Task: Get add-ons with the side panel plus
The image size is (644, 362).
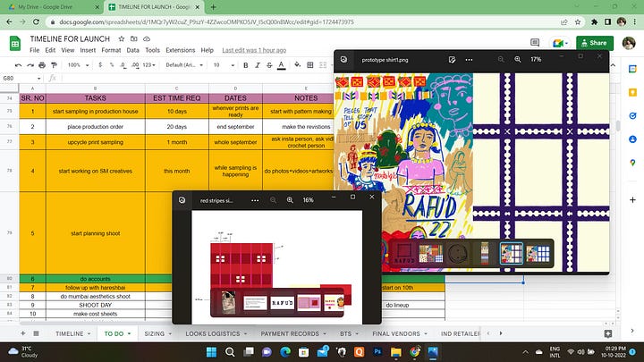Action: click(x=632, y=200)
